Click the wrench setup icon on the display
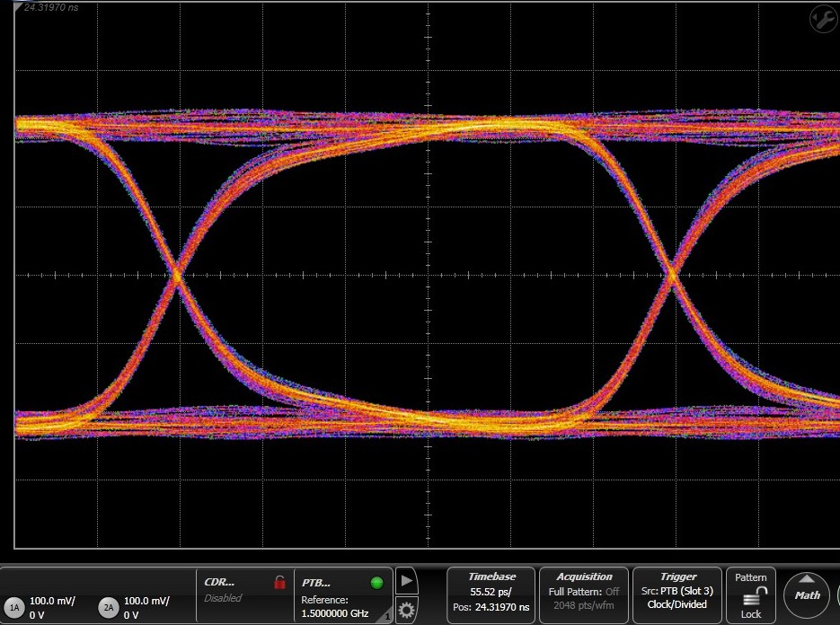The width and height of the screenshot is (840, 625). [823, 19]
